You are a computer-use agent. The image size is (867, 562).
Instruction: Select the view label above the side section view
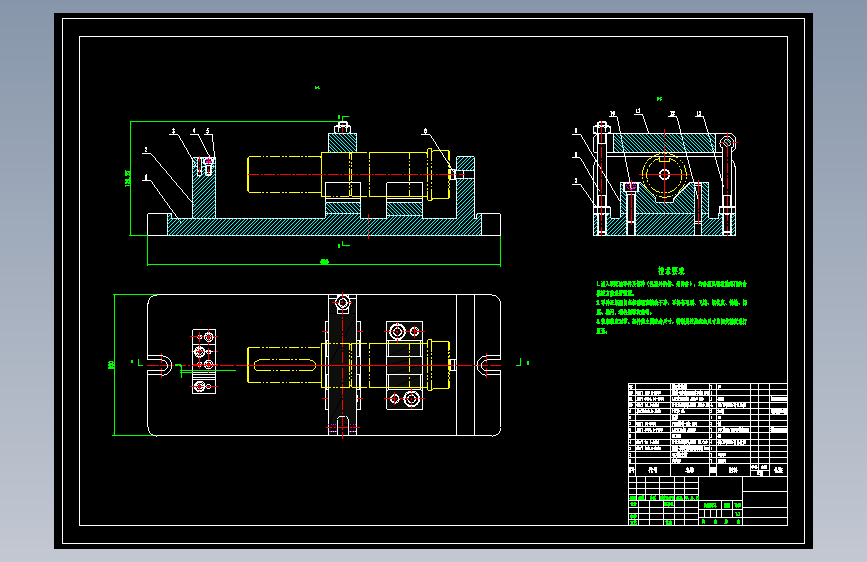(x=659, y=99)
